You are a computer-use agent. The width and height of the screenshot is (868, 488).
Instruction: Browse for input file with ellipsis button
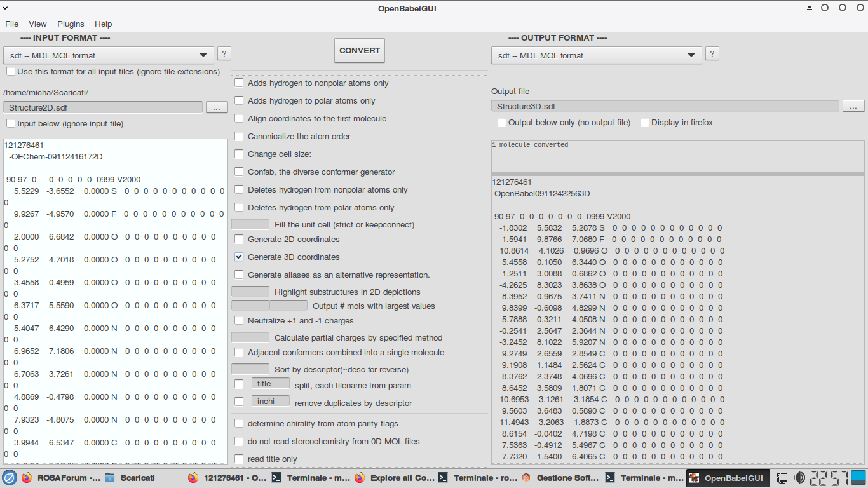coord(217,107)
